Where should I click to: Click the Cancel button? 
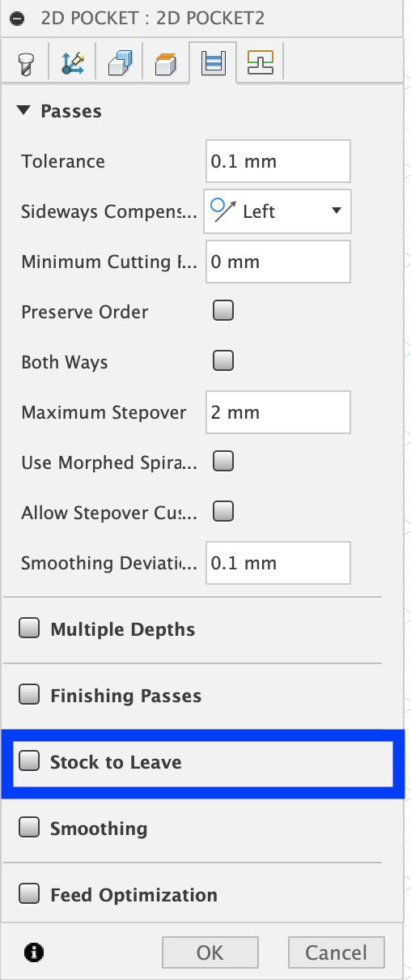[337, 952]
